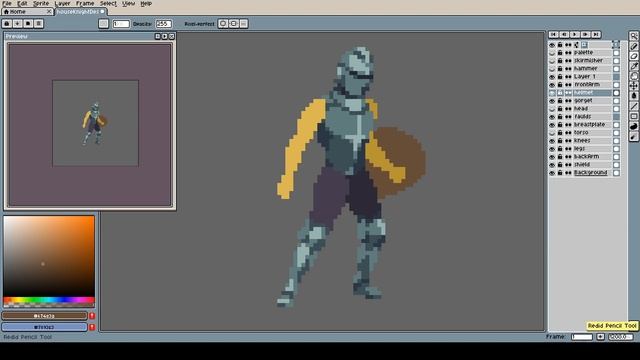
Task: Open the Help menu
Action: coord(146,3)
